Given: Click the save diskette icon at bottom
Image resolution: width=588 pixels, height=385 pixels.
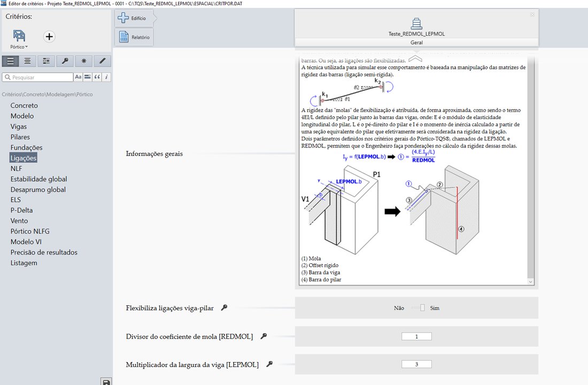Looking at the screenshot, I should tap(106, 382).
